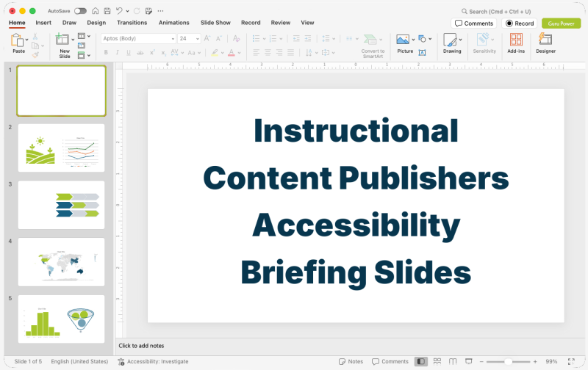Open the Drawing tools
Viewport: 588px width, 370px height.
452,43
